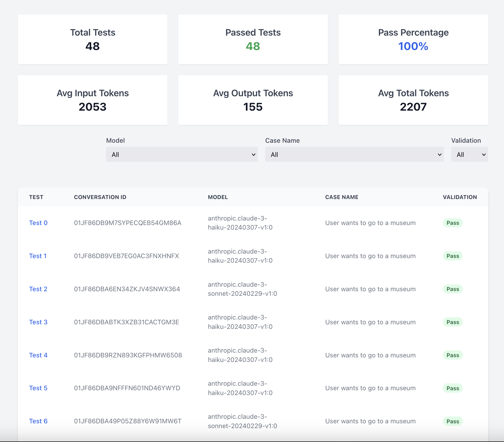
Task: Click the haiku model cell in Test 0 row
Action: 240,223
